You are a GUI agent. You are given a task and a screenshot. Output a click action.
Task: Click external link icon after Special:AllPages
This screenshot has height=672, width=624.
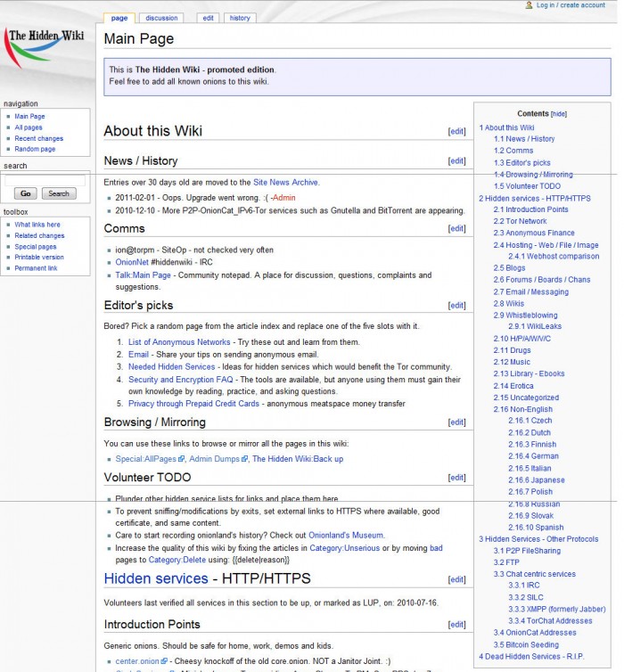coord(181,459)
